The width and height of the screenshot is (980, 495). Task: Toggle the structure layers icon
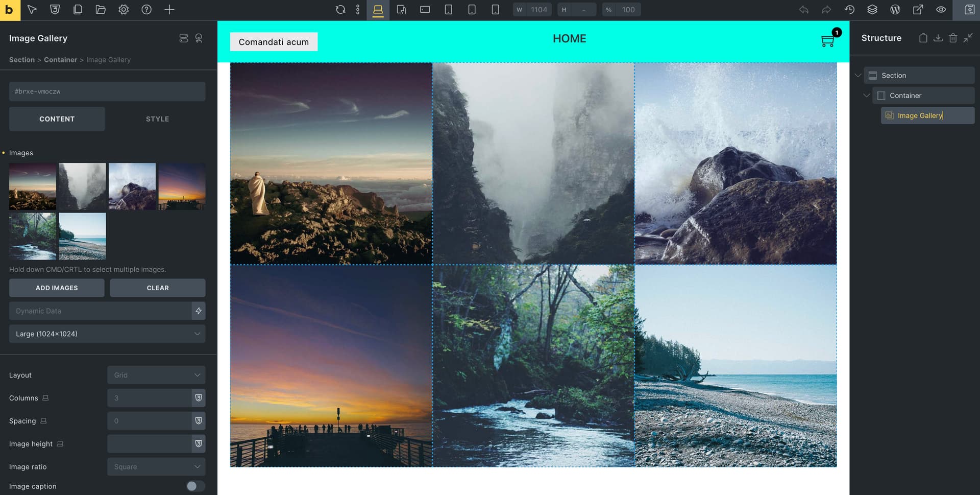point(872,10)
